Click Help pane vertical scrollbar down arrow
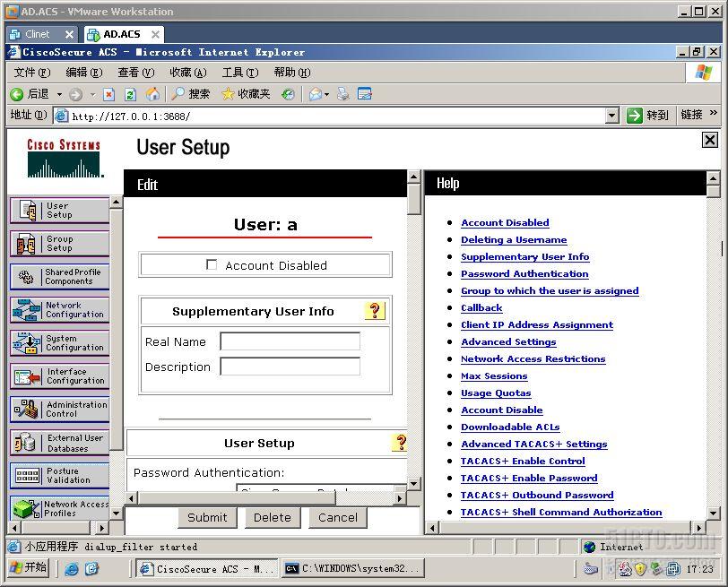This screenshot has height=587, width=728. [x=713, y=513]
